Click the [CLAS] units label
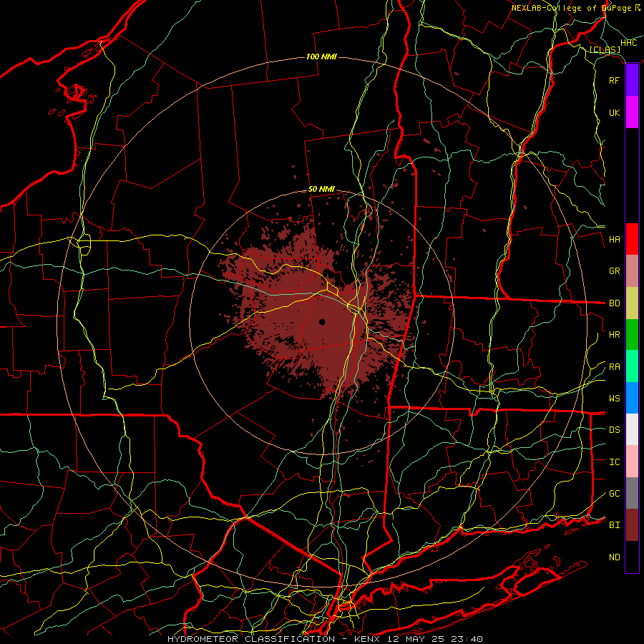644x644 pixels. 605,49
